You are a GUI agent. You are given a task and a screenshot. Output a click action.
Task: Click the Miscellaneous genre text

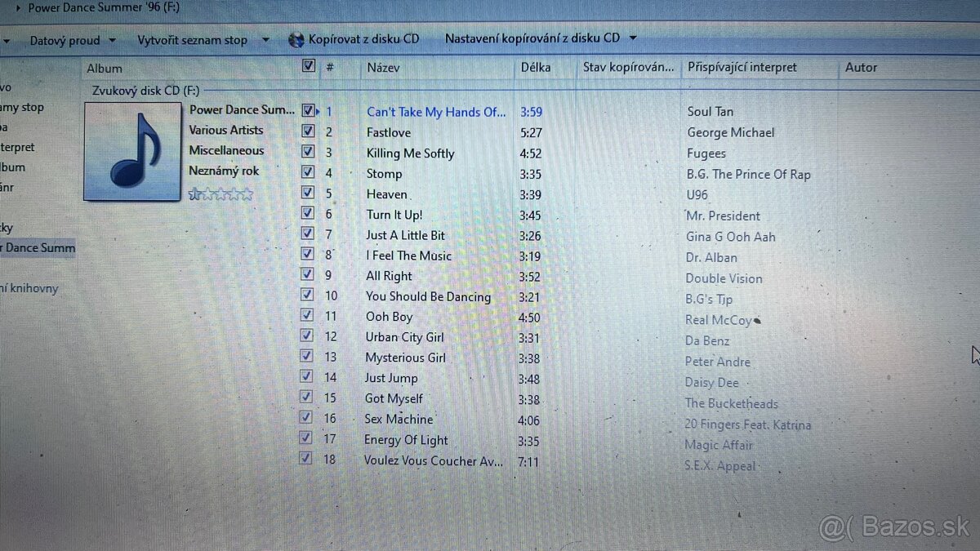click(x=226, y=150)
